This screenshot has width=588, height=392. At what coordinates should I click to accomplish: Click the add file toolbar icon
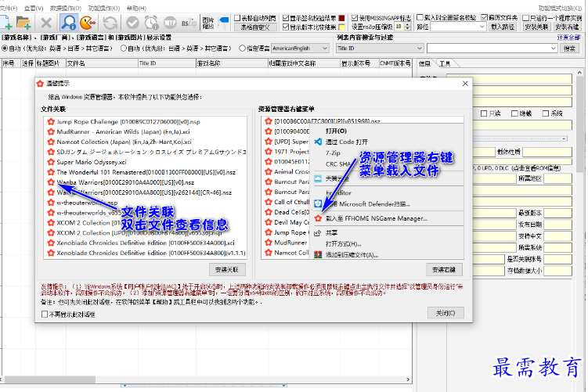pyautogui.click(x=6, y=23)
